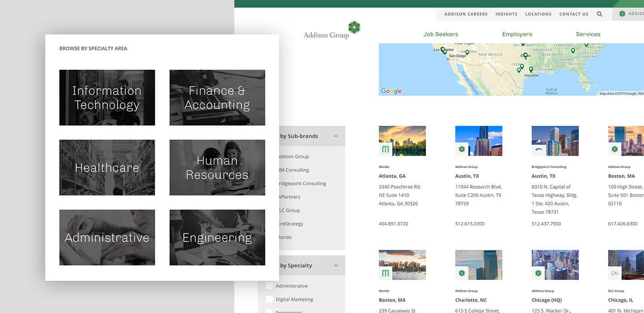Screen dimensions: 644x313
Task: Click the Charlotte, NC location heading
Action: coord(471,300)
